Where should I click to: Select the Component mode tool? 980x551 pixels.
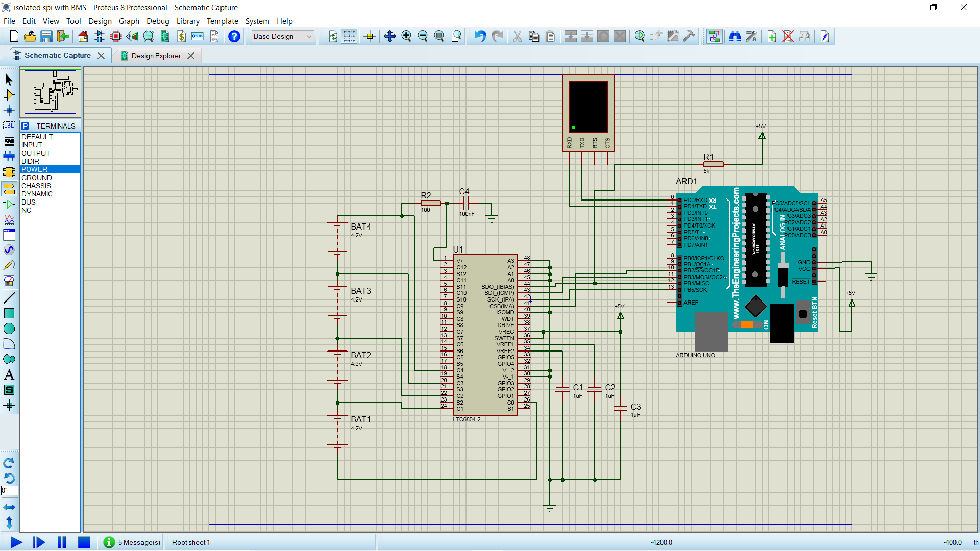[9, 95]
